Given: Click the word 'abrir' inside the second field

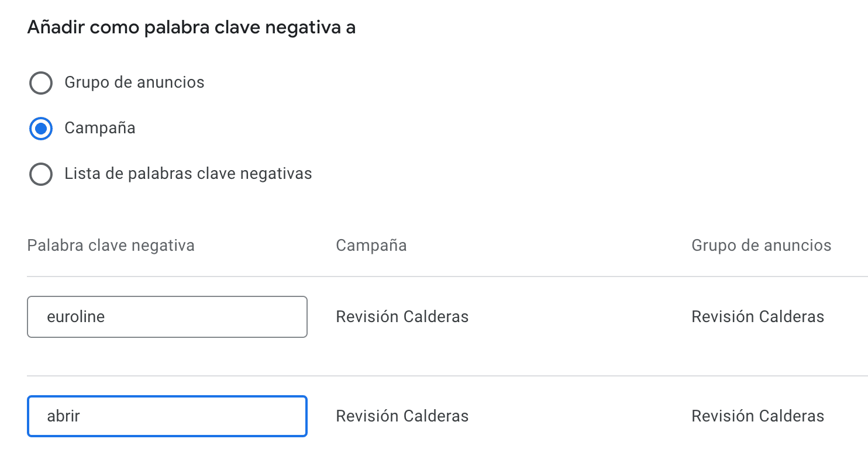Looking at the screenshot, I should pyautogui.click(x=63, y=416).
